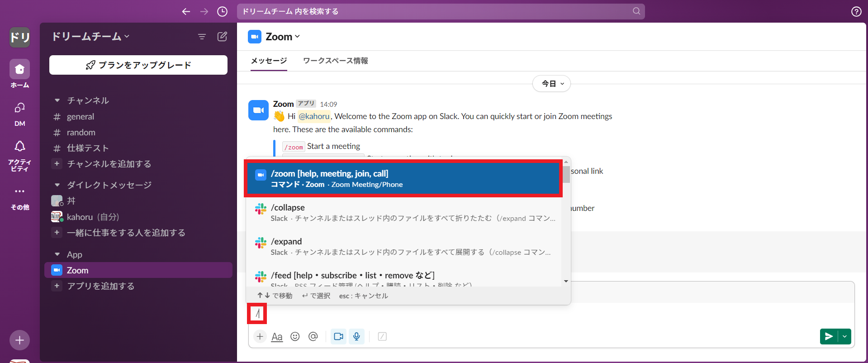Open the 今日 date dropdown

pyautogui.click(x=552, y=84)
